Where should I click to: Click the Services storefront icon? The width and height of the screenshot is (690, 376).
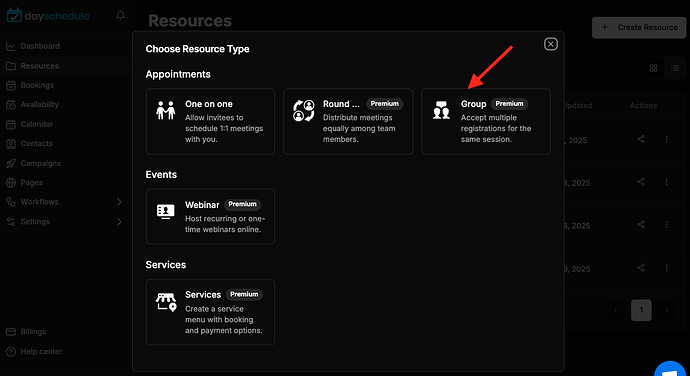click(166, 302)
